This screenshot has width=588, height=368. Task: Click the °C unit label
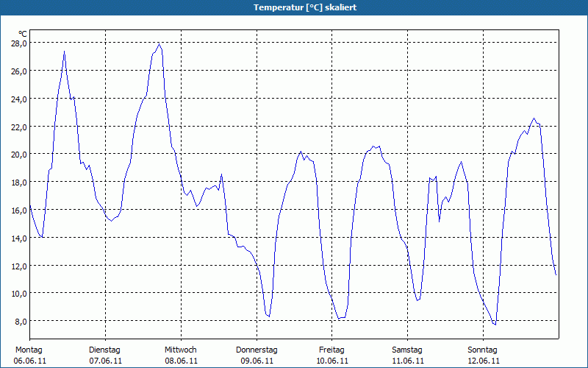click(23, 34)
